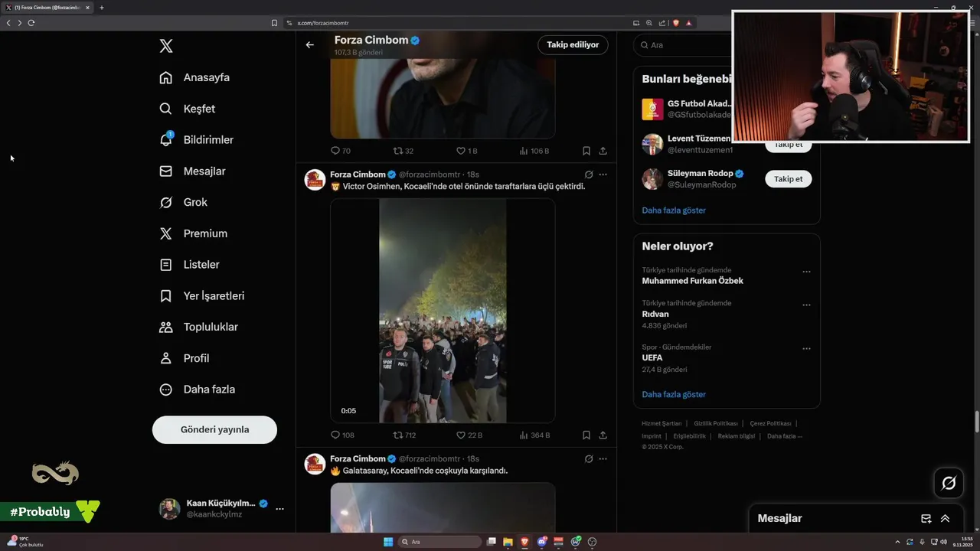The image size is (980, 551).
Task: Compose a new message in Mesajlar drawer
Action: [x=926, y=518]
